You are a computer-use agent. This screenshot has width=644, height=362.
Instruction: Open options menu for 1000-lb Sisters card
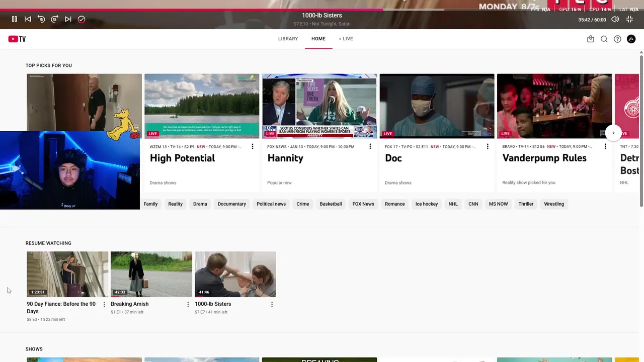point(272,304)
